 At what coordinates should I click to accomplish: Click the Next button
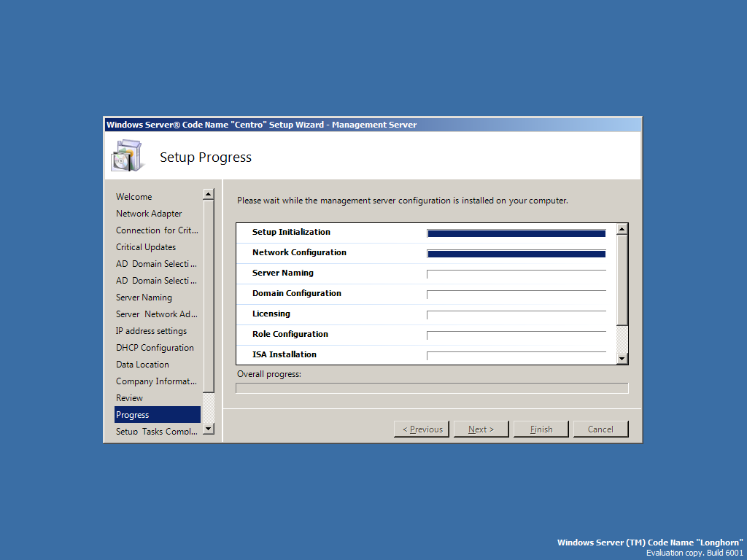481,429
